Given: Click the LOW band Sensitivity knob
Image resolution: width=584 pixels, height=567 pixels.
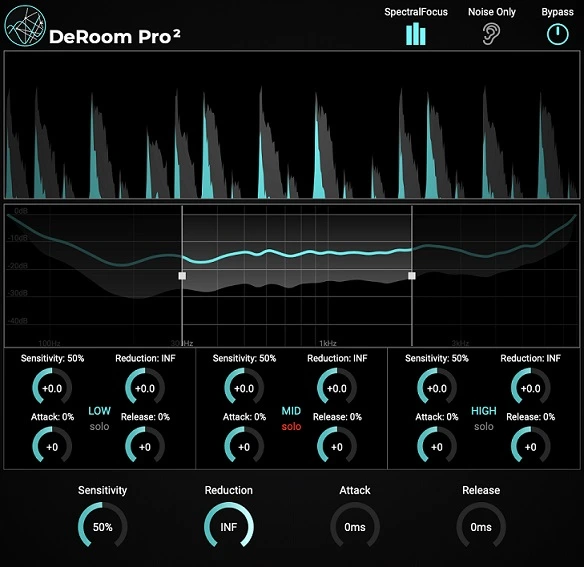Looking at the screenshot, I should tap(52, 386).
